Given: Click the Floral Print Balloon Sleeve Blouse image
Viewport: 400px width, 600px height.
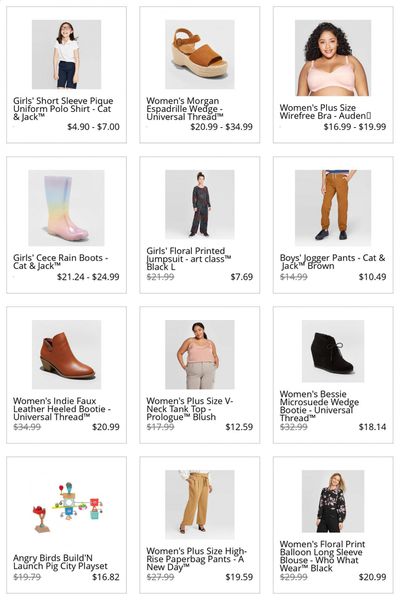Looking at the screenshot, I should [333, 501].
